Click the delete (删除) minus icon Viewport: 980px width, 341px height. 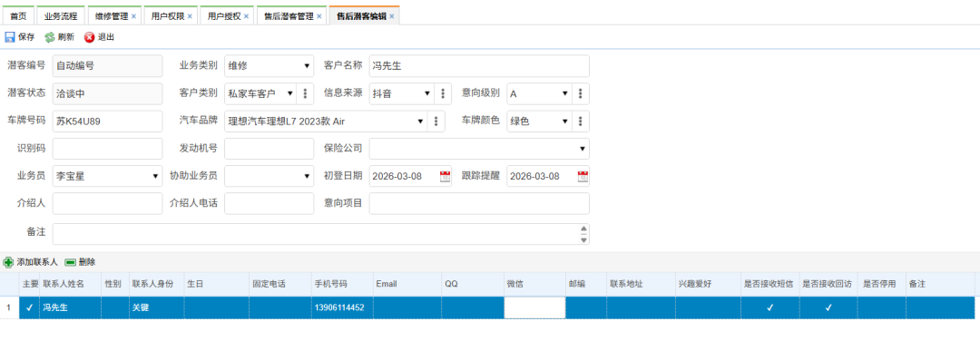[x=70, y=262]
